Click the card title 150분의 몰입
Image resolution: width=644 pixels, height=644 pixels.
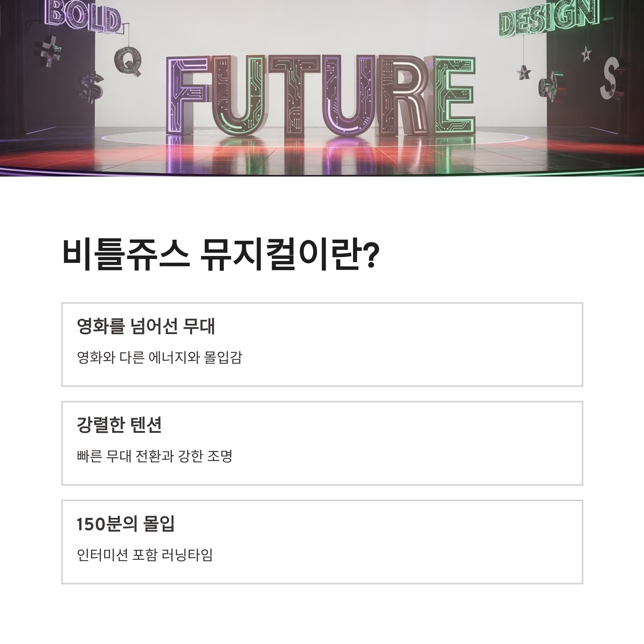[x=125, y=524]
